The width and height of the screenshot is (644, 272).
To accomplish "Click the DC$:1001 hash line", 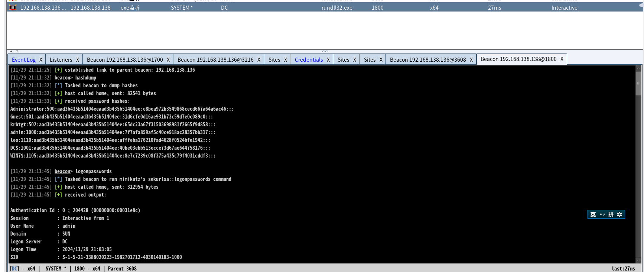I will coord(110,148).
